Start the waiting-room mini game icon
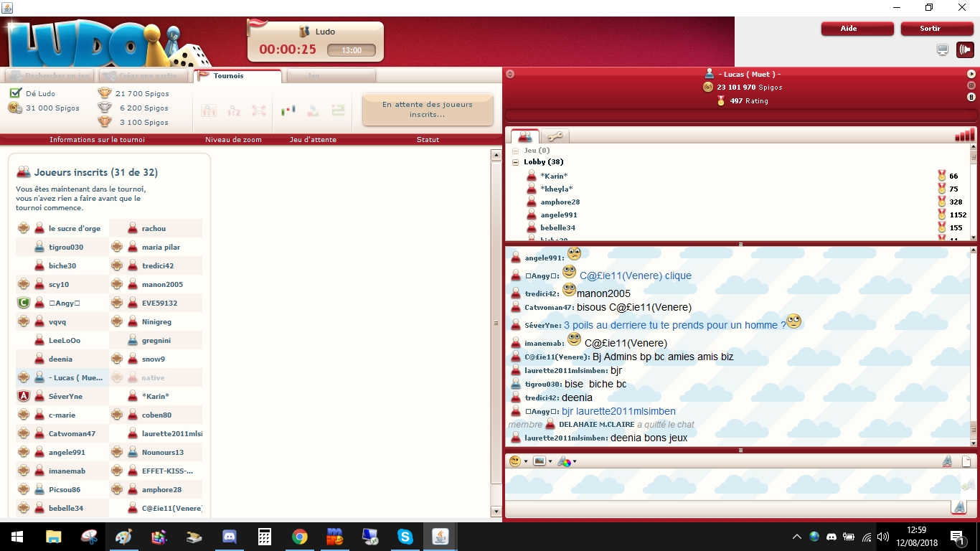This screenshot has width=980, height=551. [288, 110]
